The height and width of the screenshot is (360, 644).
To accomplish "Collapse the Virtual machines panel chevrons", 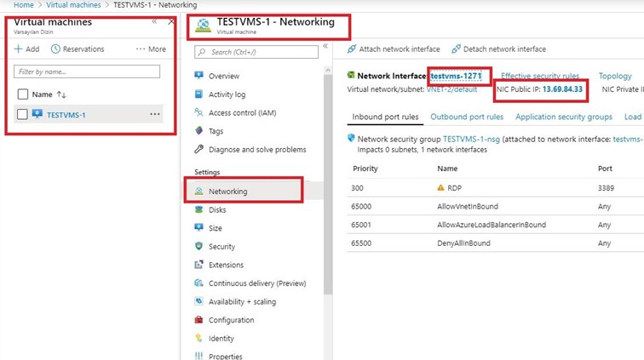I will coord(154,21).
